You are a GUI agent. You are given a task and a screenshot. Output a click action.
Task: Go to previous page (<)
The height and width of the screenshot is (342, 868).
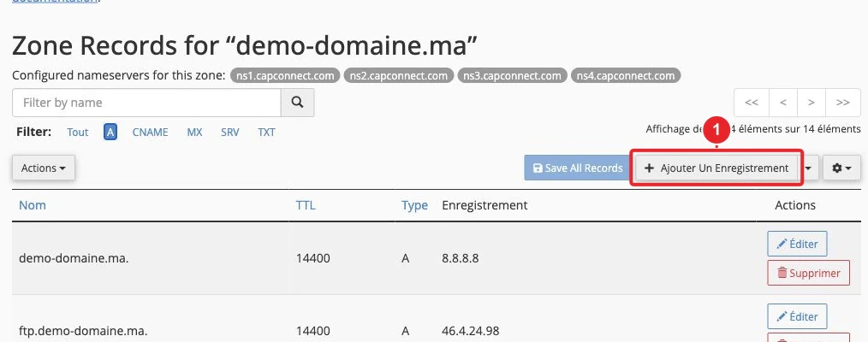pos(783,103)
